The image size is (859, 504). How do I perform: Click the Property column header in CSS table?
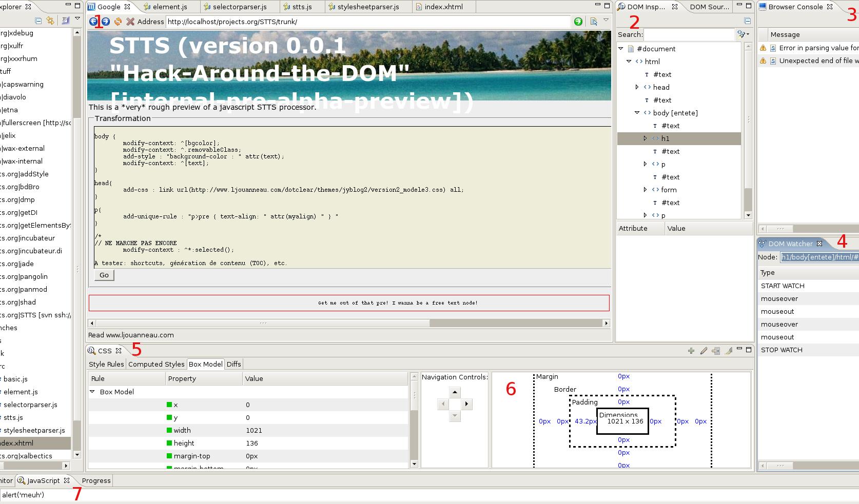pos(204,378)
